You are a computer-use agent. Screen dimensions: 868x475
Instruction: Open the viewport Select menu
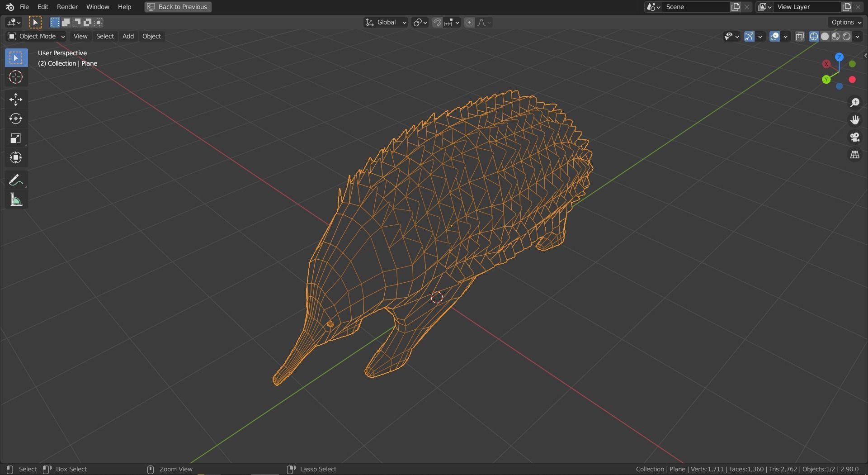tap(105, 36)
